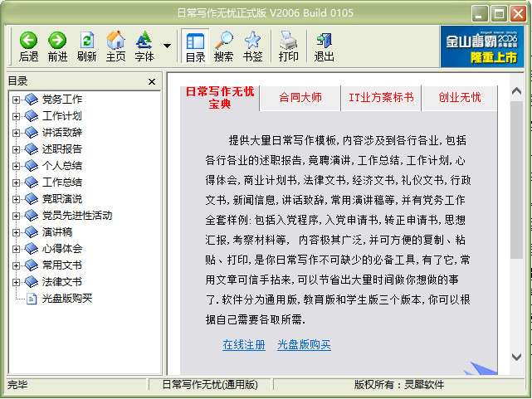Go to 主页 home icon
This screenshot has width=532, height=399.
tap(115, 40)
